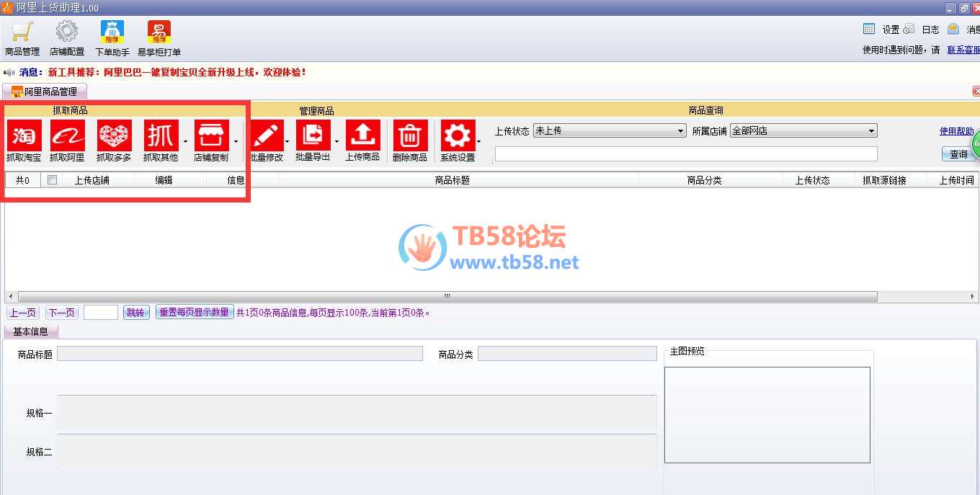Screen dimensions: 980x495
Task: Open 店铺配置 gear icon
Action: (67, 32)
